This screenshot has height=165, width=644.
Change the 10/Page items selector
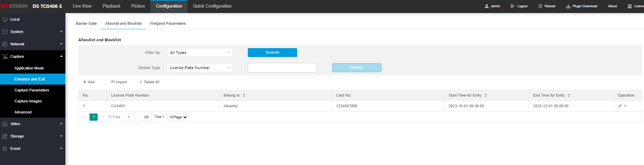coord(178,117)
